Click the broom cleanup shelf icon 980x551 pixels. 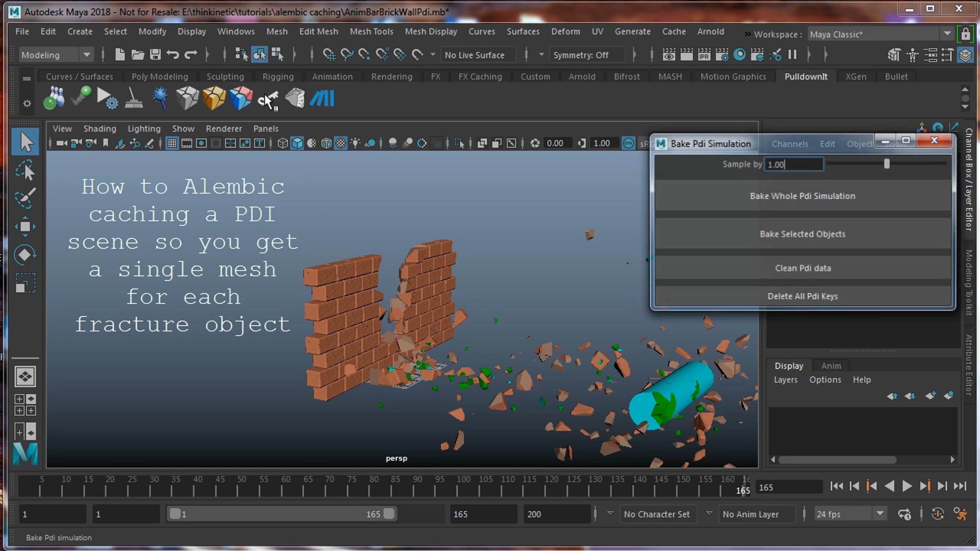134,98
